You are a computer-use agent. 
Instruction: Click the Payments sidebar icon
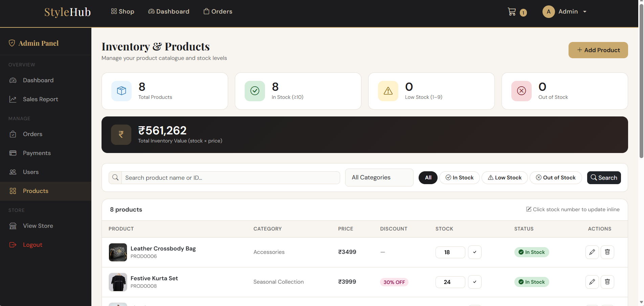coord(13,153)
